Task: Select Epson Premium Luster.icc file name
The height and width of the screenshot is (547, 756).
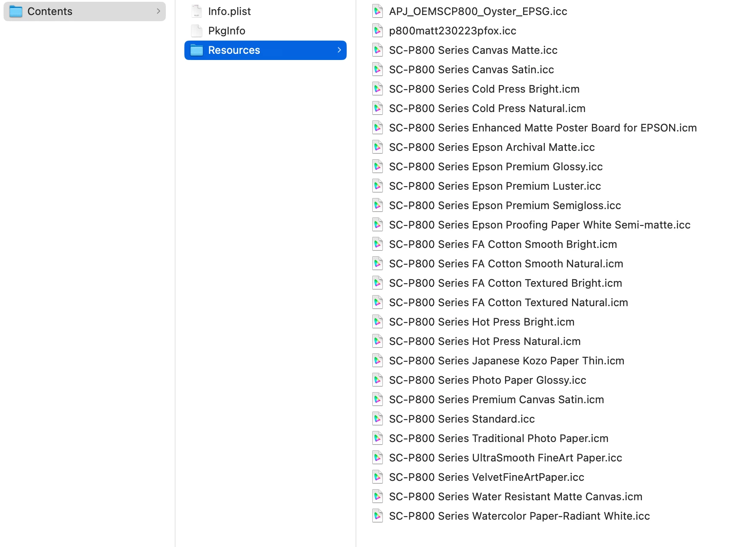Action: tap(495, 186)
